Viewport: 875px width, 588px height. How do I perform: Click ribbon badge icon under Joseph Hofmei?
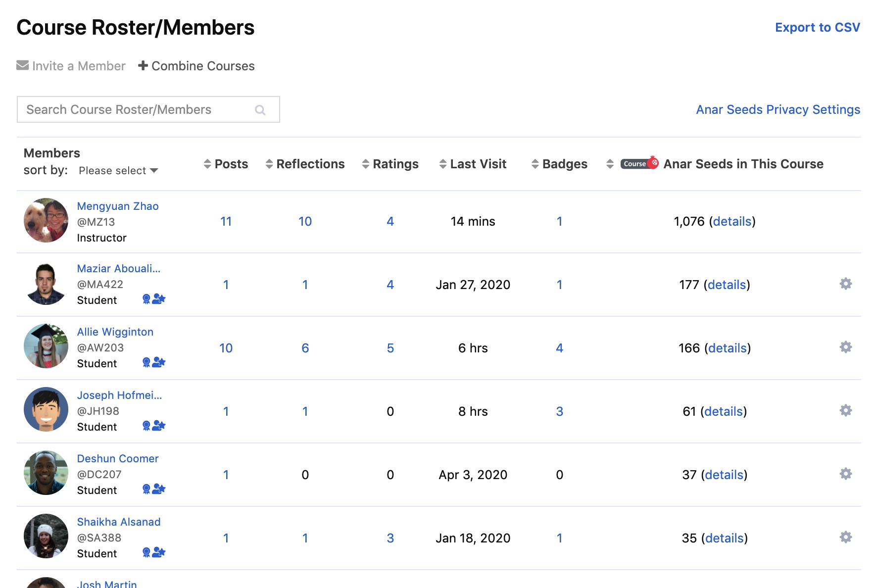click(146, 426)
